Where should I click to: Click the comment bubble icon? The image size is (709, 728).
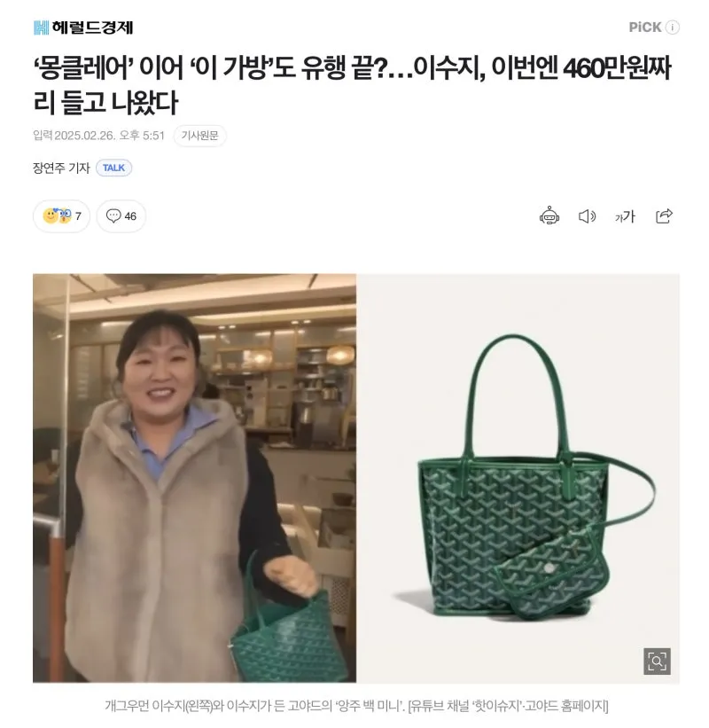(113, 215)
